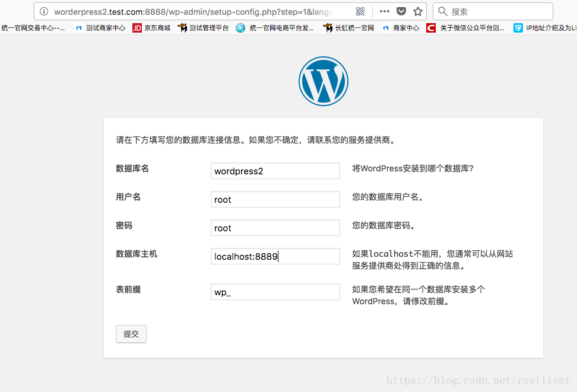Image resolution: width=577 pixels, height=392 pixels.
Task: Click the text 将WordPress安装到哪个数据库?
Action: [x=413, y=168]
